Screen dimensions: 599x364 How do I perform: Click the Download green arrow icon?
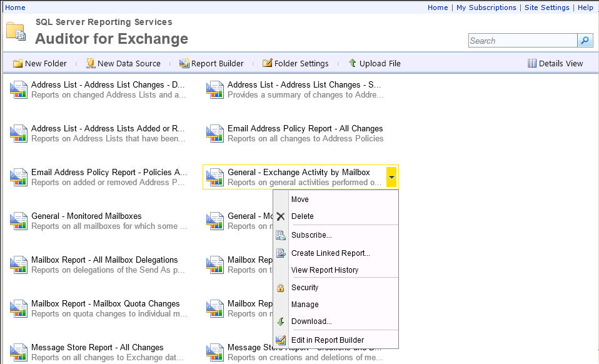pyautogui.click(x=281, y=321)
